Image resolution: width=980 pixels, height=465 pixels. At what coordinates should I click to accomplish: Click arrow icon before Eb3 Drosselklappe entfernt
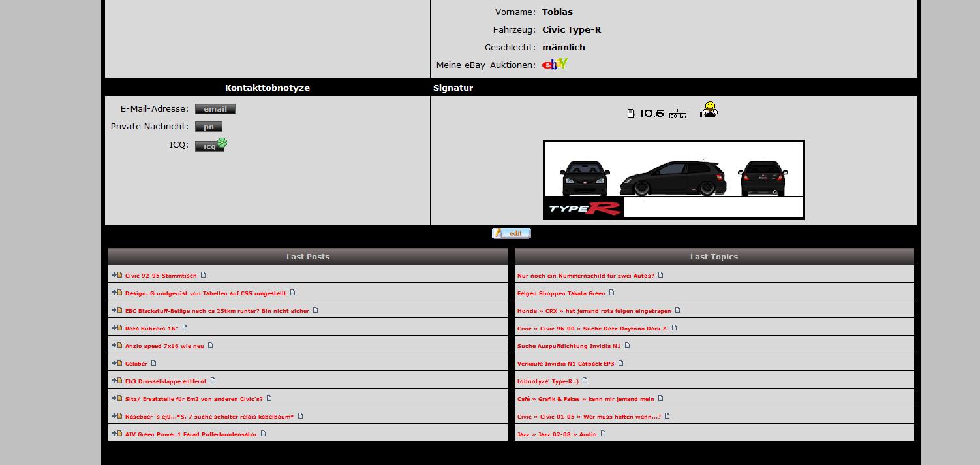point(114,381)
